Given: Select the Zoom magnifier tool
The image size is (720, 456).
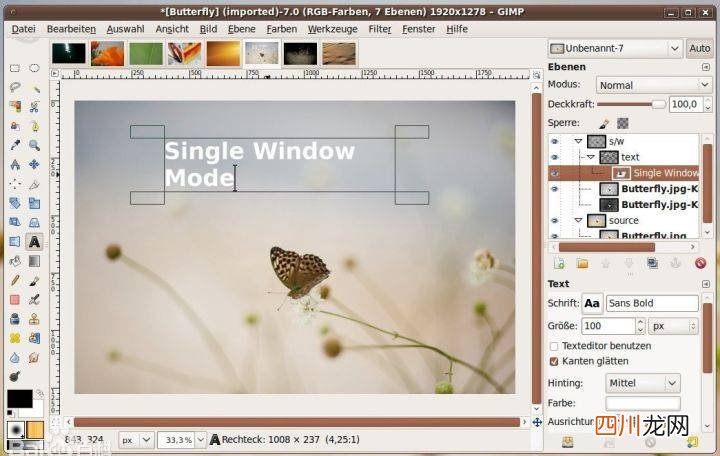Looking at the screenshot, I should (34, 145).
